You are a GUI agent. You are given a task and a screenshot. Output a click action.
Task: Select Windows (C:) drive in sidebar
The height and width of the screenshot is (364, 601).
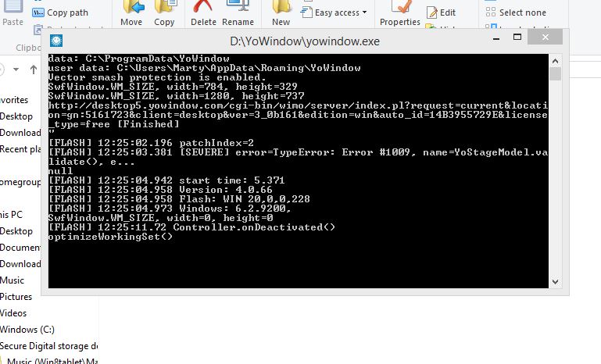[x=27, y=330]
